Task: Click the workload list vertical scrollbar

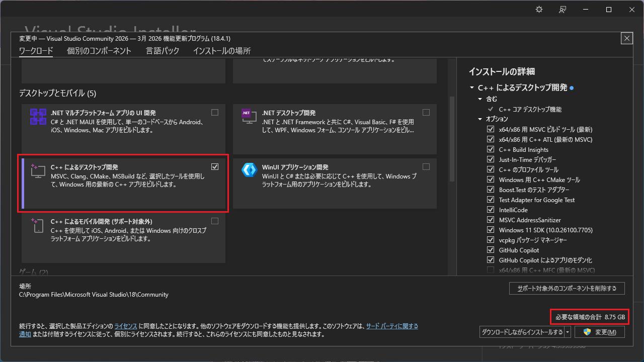Action: point(451,138)
